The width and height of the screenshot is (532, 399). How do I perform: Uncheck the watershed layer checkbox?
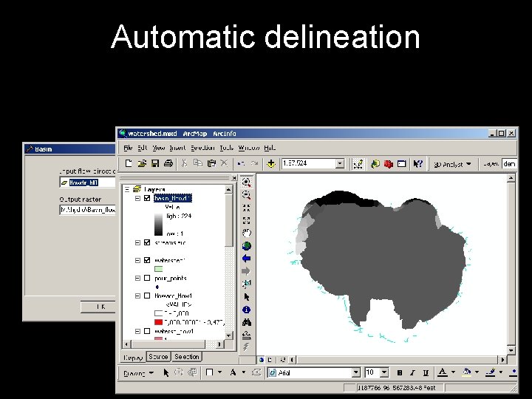[147, 260]
